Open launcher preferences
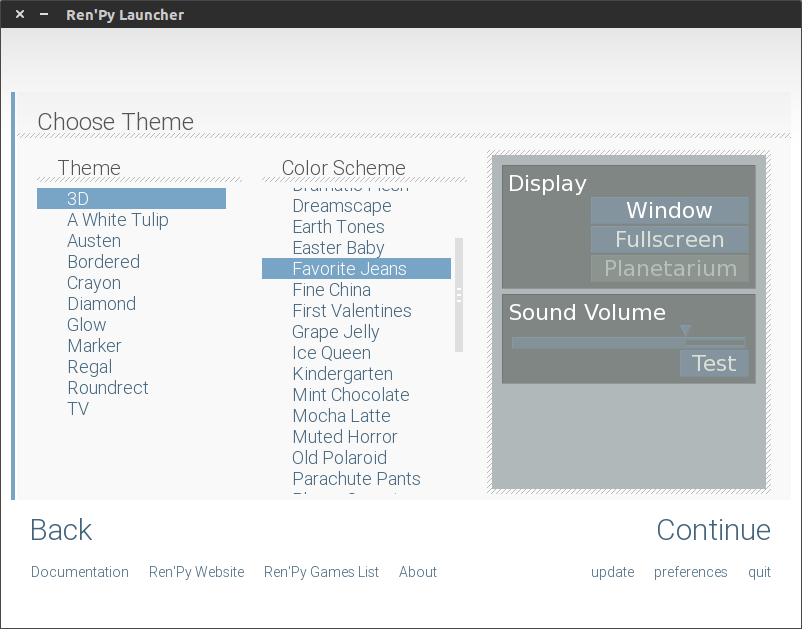 tap(690, 572)
